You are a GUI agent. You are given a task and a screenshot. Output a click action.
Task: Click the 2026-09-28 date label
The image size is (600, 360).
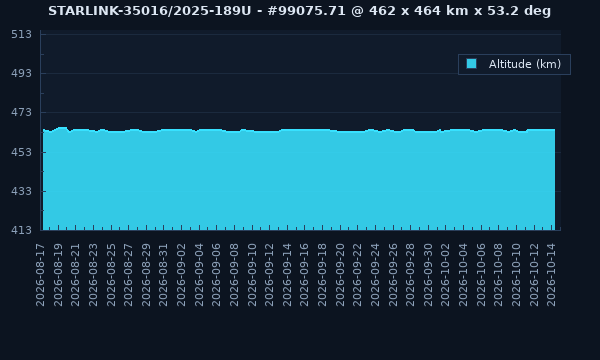pyautogui.click(x=410, y=275)
